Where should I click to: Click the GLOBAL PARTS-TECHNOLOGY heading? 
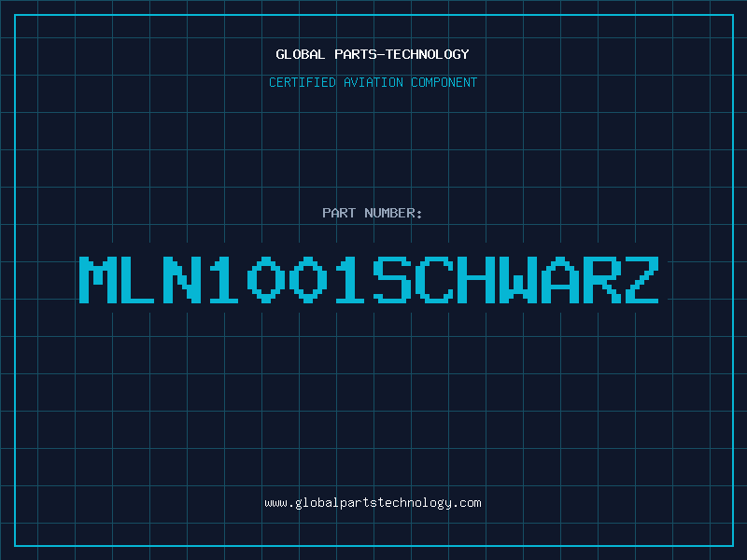[373, 54]
